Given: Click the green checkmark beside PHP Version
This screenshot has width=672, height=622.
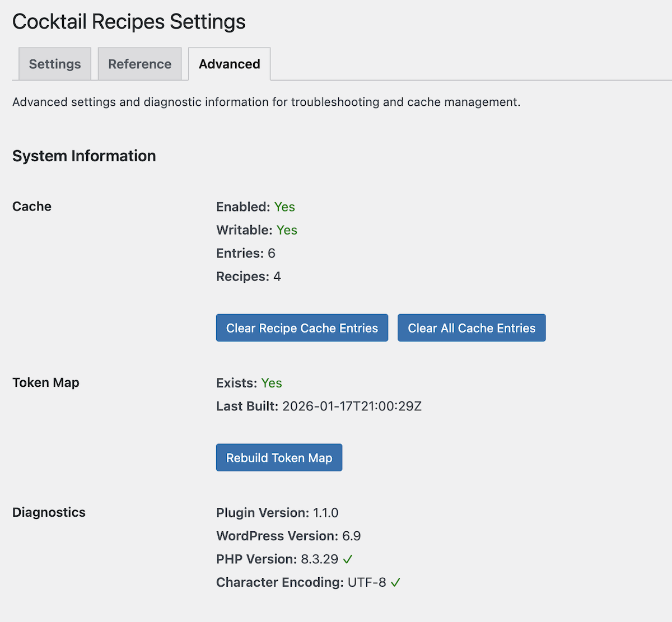Looking at the screenshot, I should coord(348,559).
